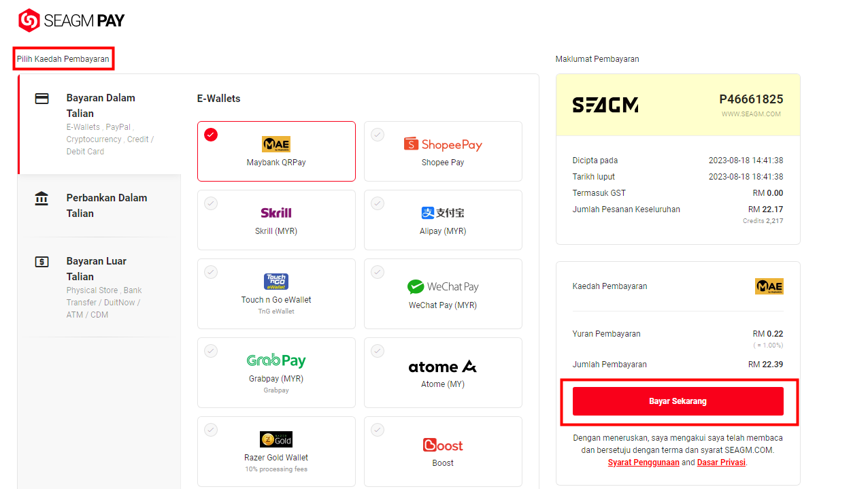Switch to Perbankan Dalam Talian tab

click(100, 205)
